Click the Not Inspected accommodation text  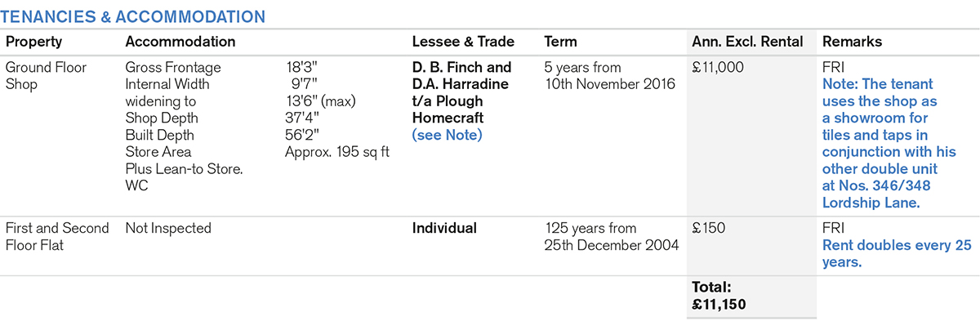pyautogui.click(x=168, y=229)
